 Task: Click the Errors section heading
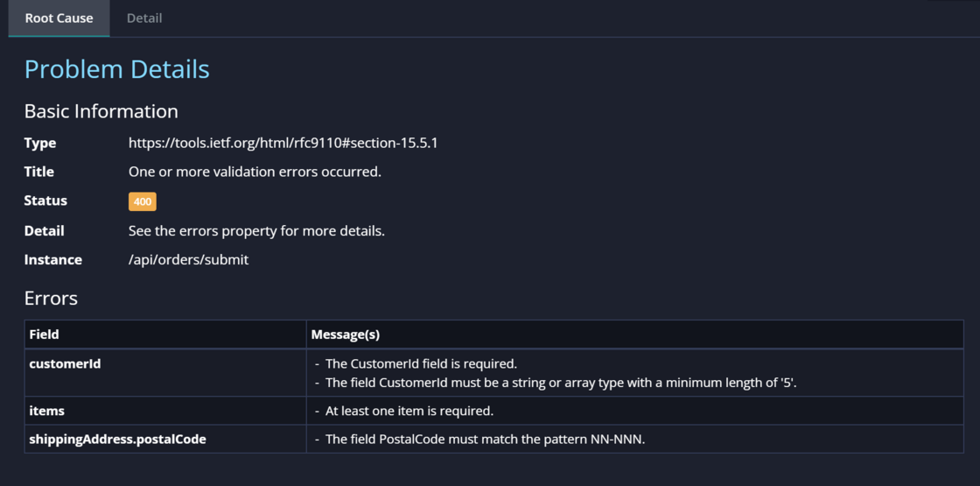pos(52,299)
